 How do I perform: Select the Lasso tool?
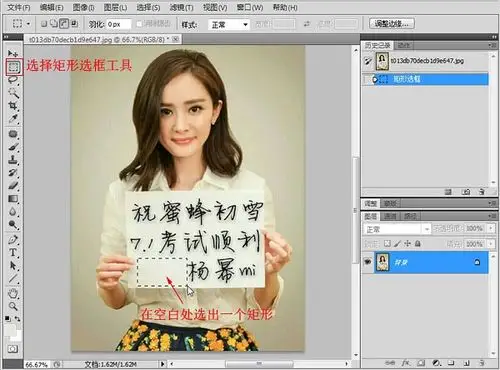click(x=13, y=80)
